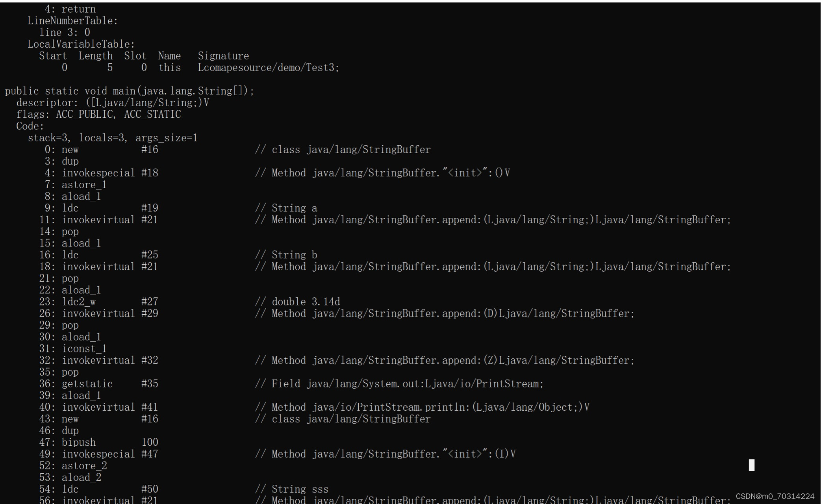Select the 'Signature' column header

pyautogui.click(x=223, y=56)
